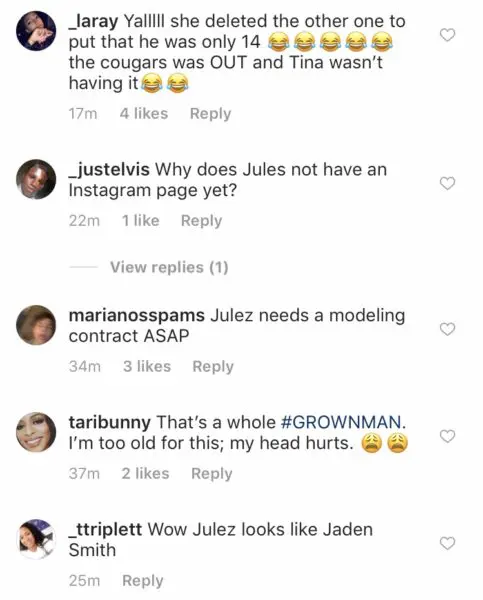Reply to _justelvis Instagram page comment
Screen dimensions: 483x600
point(201,221)
